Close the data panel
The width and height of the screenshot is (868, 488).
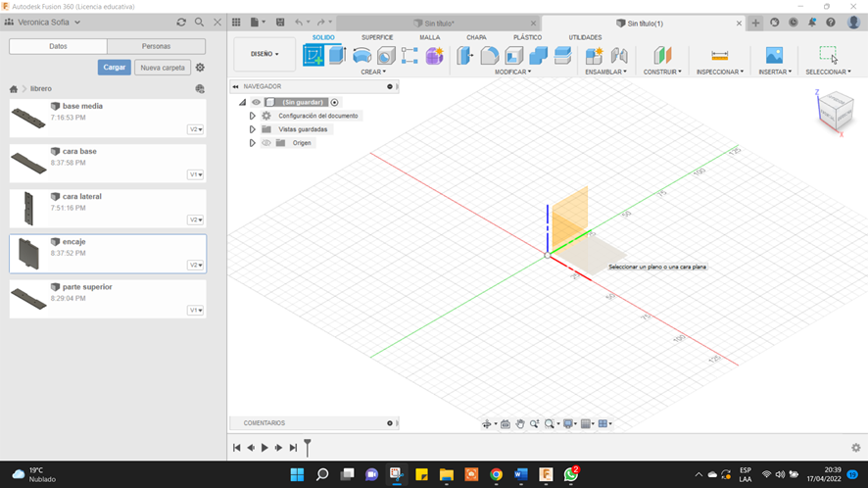[x=217, y=23]
